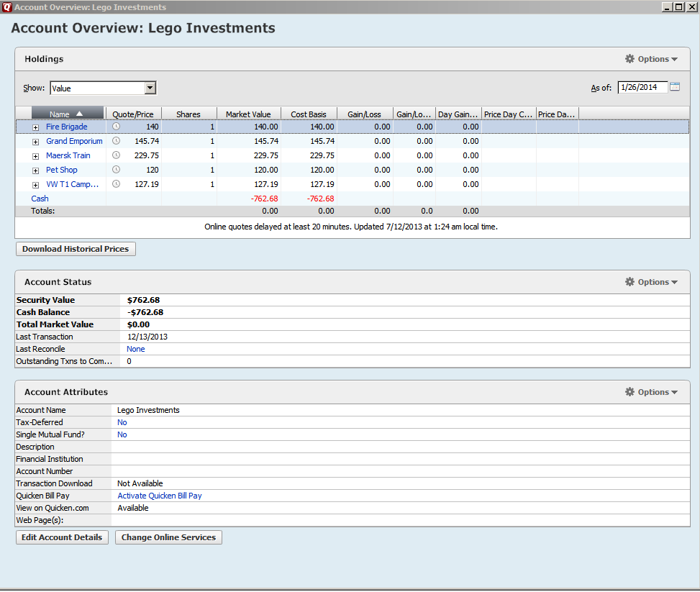Click the Single Mutual Fund No link
This screenshot has height=592, width=700.
pos(122,434)
